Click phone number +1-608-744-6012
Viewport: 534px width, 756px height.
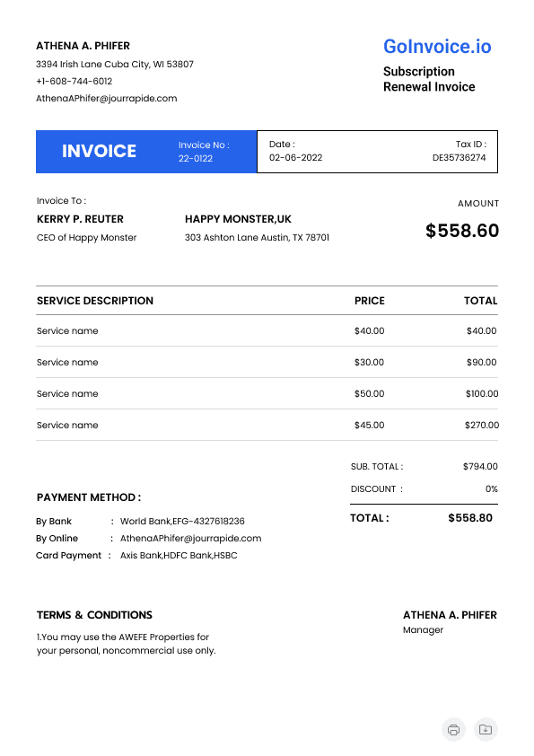(74, 81)
